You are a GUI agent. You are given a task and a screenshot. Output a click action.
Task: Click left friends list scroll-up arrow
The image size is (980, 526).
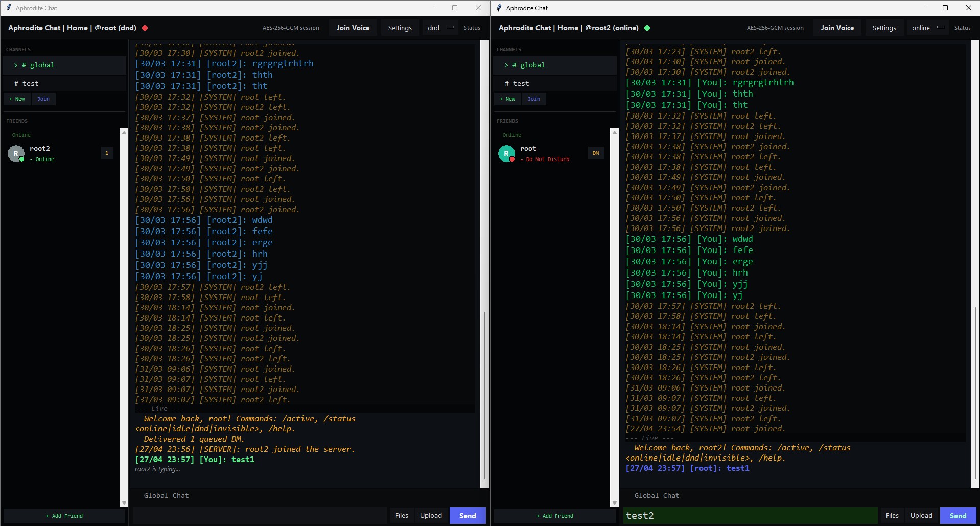point(124,133)
